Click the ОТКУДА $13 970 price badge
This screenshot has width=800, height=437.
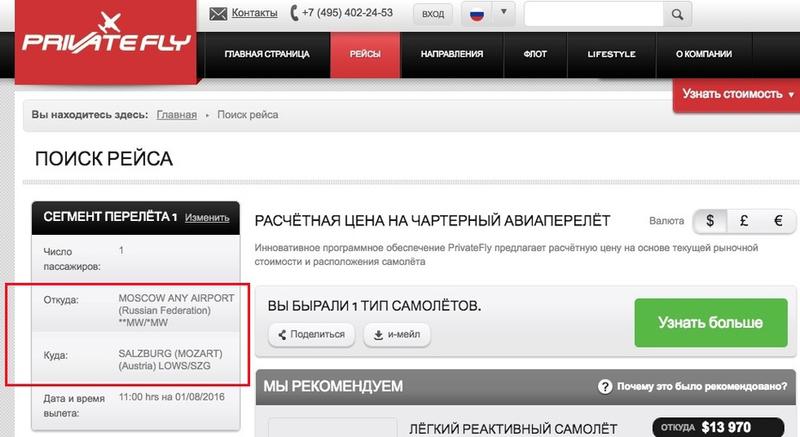[718, 427]
